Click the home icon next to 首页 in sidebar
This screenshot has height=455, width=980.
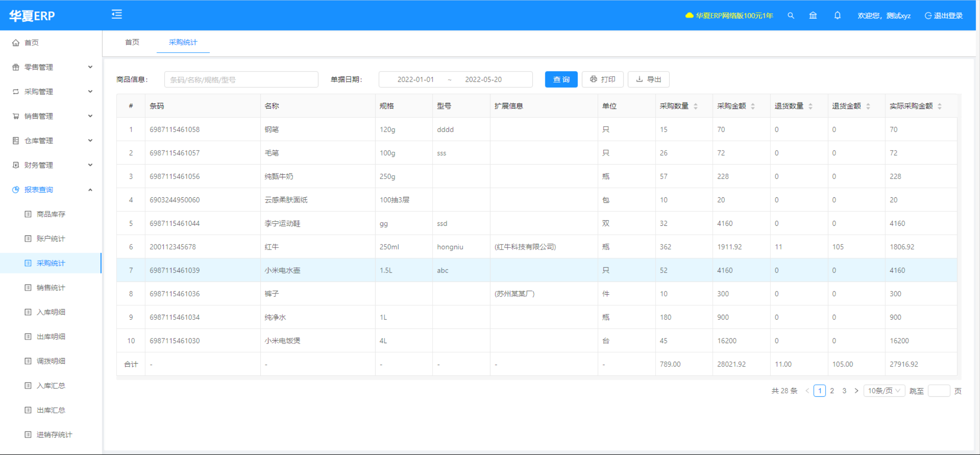point(16,43)
